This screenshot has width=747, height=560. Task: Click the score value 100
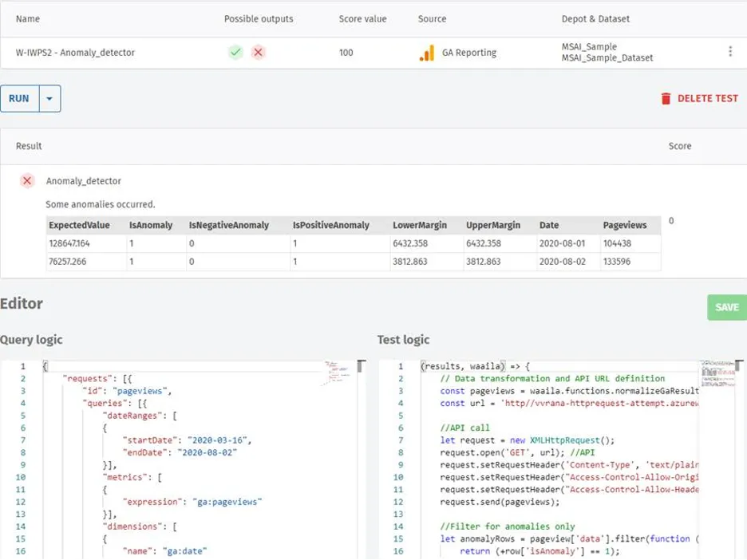pyautogui.click(x=346, y=53)
